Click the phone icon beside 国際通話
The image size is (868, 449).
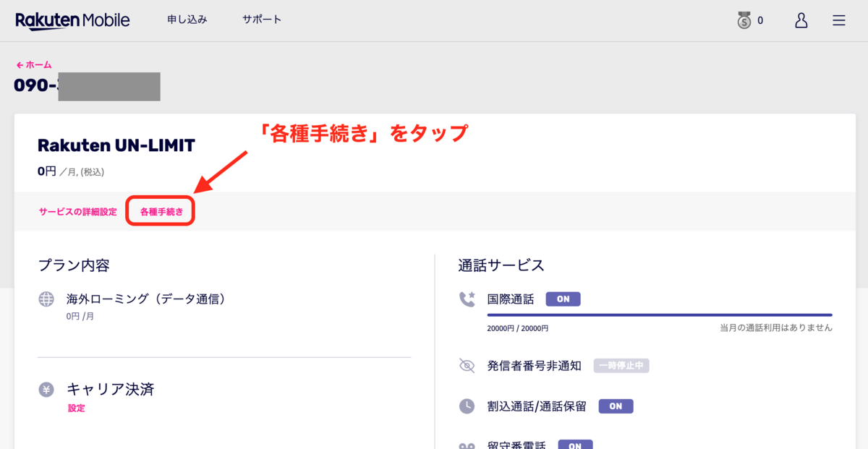[x=467, y=299]
